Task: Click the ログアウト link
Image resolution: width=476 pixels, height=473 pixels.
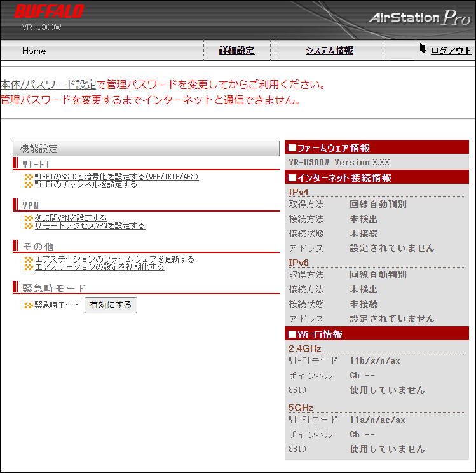Action: click(x=451, y=51)
